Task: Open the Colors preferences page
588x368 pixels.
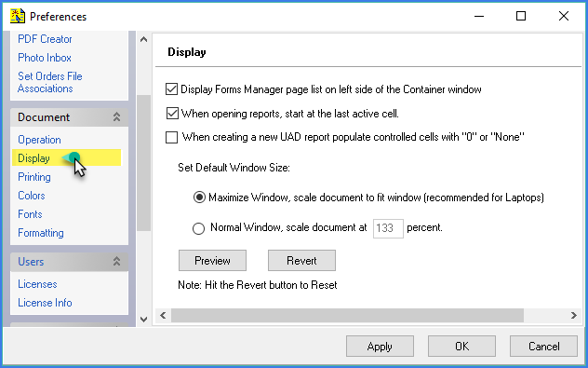Action: 31,196
